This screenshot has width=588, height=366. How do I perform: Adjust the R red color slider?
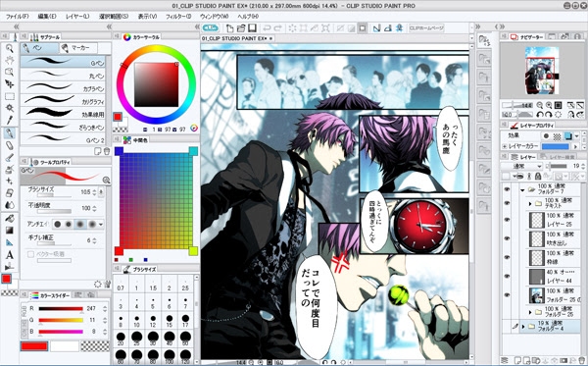(61, 309)
